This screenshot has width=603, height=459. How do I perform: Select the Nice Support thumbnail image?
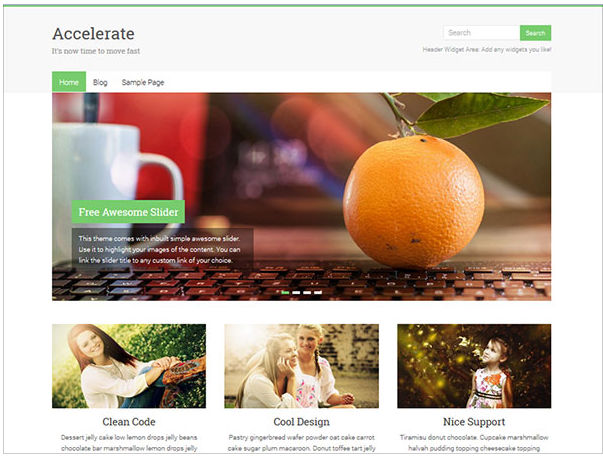[474, 366]
